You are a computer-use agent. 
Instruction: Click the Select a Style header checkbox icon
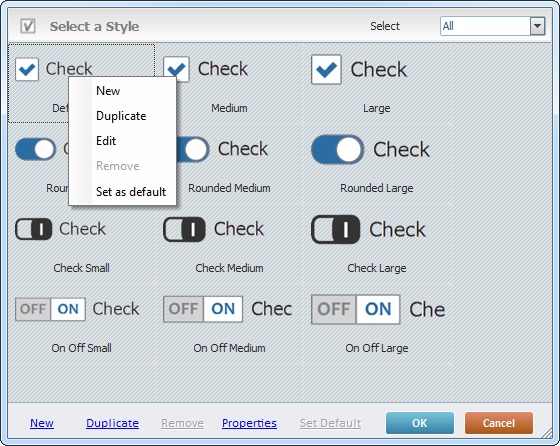(28, 26)
